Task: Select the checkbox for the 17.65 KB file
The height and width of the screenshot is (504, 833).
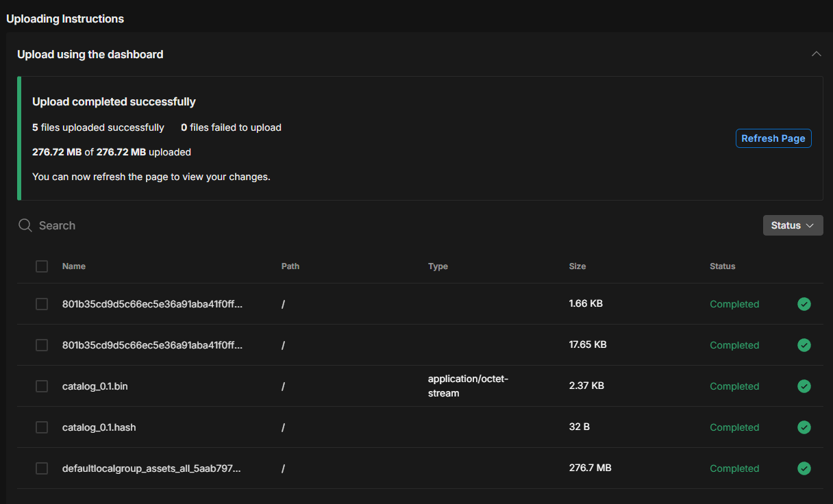Action: pos(42,345)
